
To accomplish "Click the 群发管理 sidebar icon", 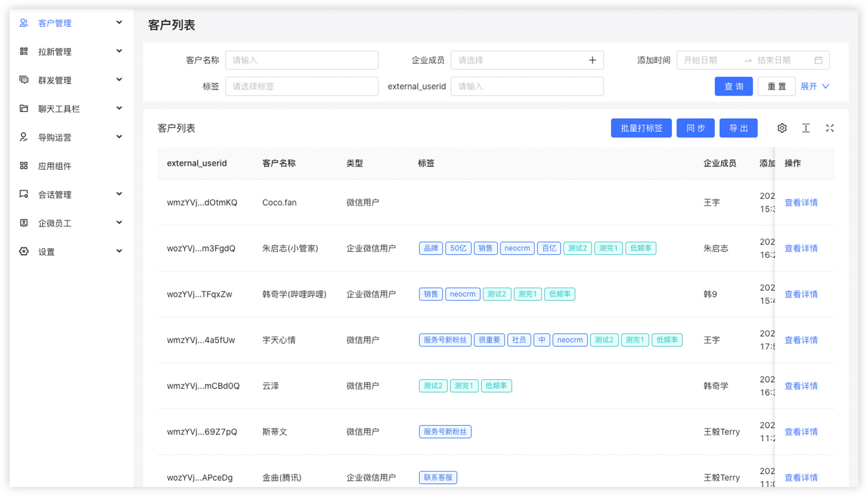I will point(24,80).
